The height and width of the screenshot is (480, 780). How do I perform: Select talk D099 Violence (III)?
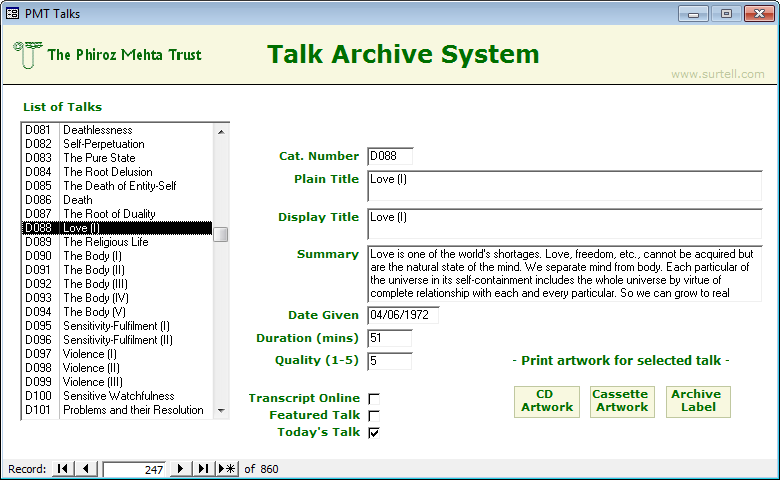(117, 382)
